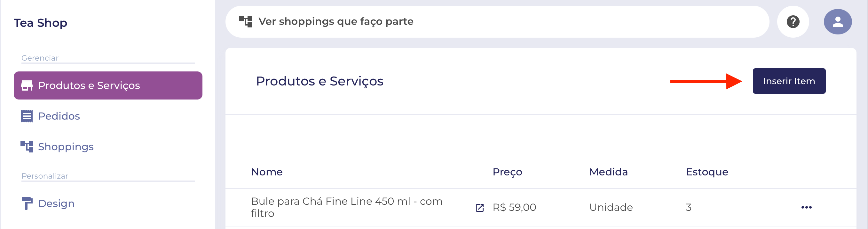Open the three-dot options menu for Bule para Chá
The width and height of the screenshot is (868, 229).
806,207
